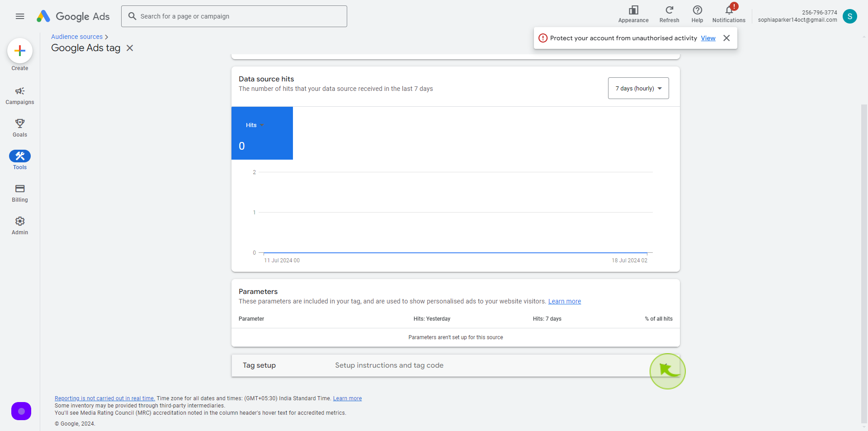The height and width of the screenshot is (431, 868).
Task: Click the Google Ads logo
Action: coord(73,16)
